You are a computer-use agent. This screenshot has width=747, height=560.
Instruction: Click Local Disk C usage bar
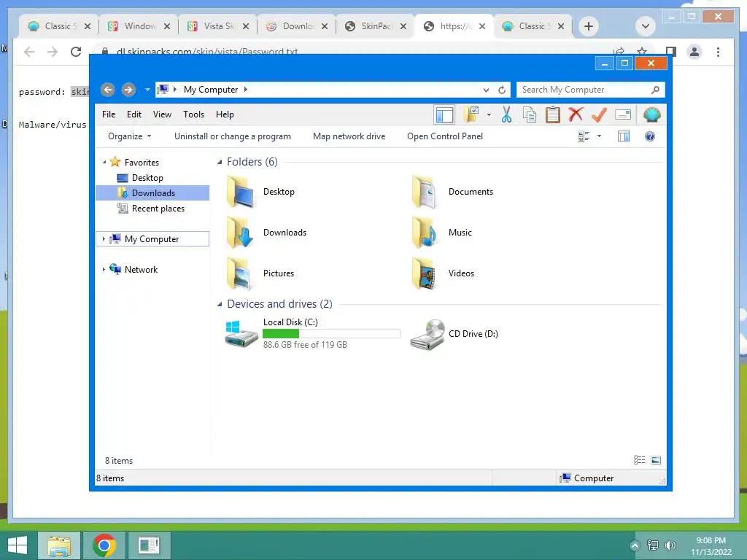pos(331,333)
